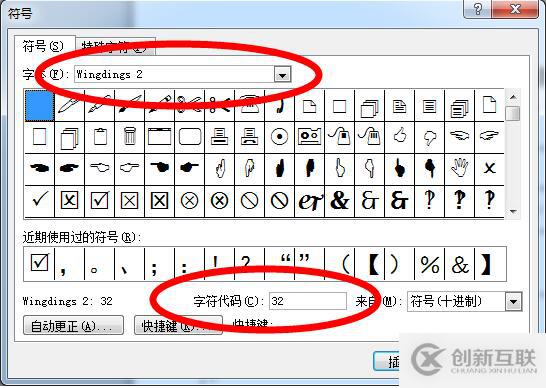Select the thumbs down hand symbol
This screenshot has height=388, width=546.
pyautogui.click(x=429, y=137)
